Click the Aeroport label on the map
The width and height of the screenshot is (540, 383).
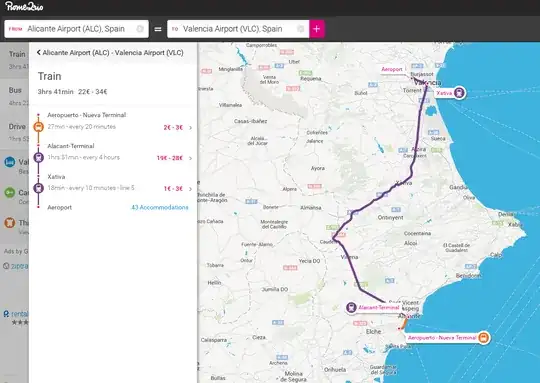click(x=392, y=69)
